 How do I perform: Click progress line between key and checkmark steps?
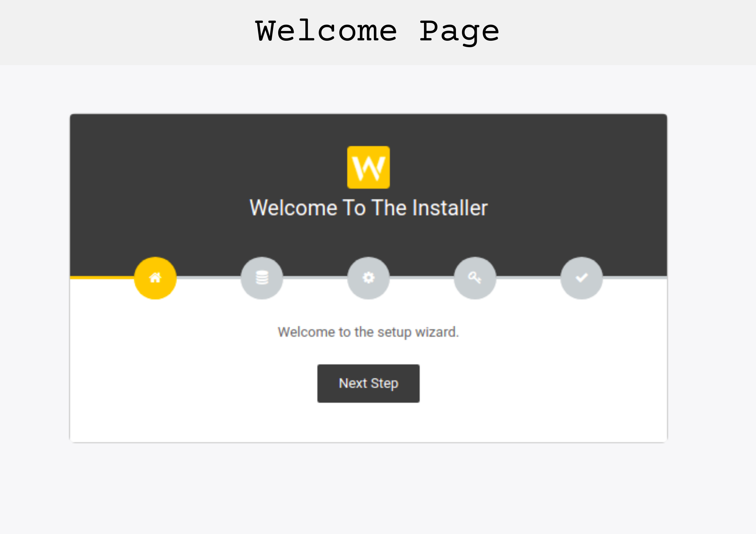[528, 278]
